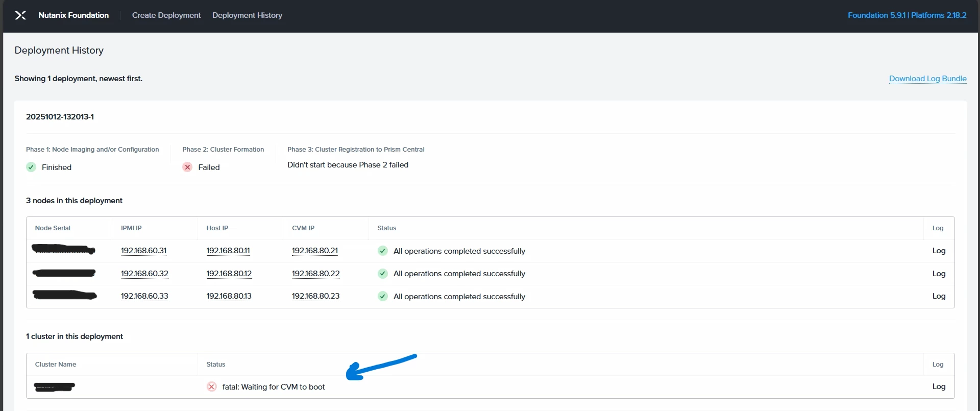Open the Deployment History tab
Screen dimensions: 980x411
pyautogui.click(x=247, y=15)
